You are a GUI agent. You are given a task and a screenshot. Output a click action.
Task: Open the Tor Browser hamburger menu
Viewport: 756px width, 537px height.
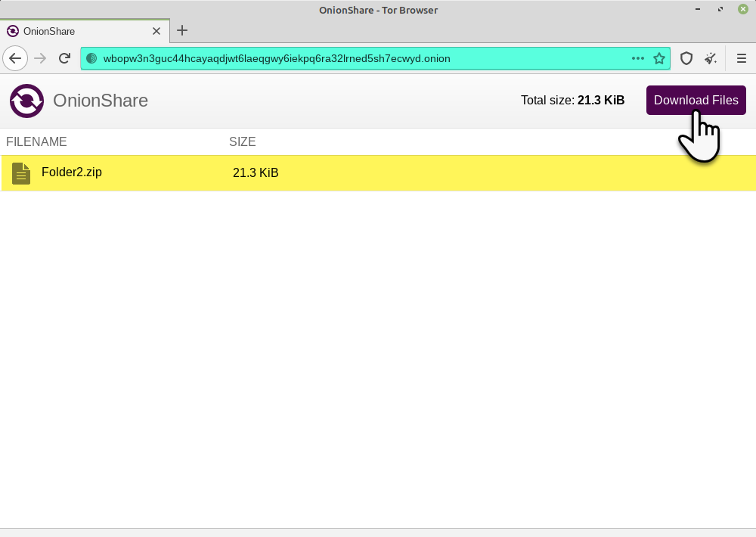click(x=742, y=58)
